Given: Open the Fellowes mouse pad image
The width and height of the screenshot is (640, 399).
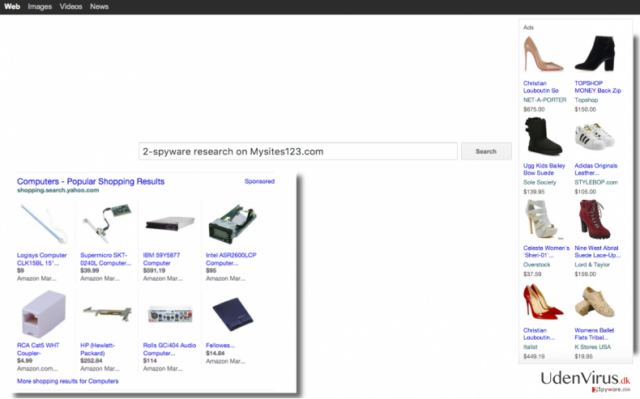Looking at the screenshot, I should pos(233,314).
